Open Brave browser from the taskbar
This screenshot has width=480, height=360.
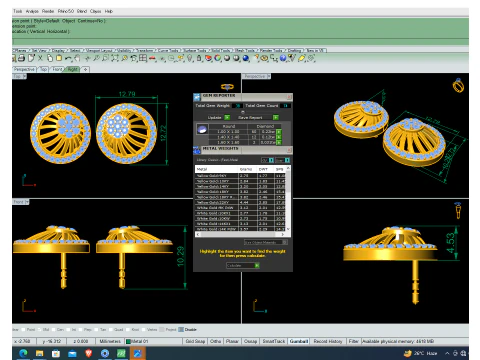pos(88,353)
